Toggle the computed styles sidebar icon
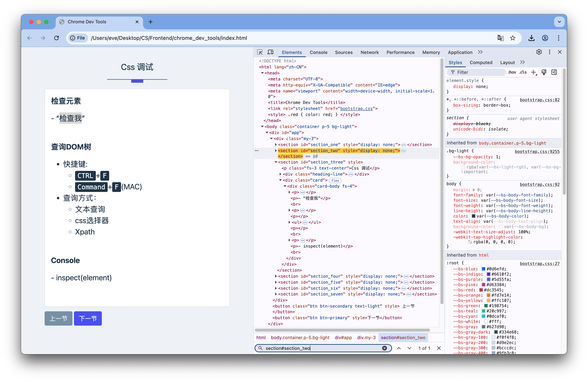588x382 pixels. coord(554,72)
